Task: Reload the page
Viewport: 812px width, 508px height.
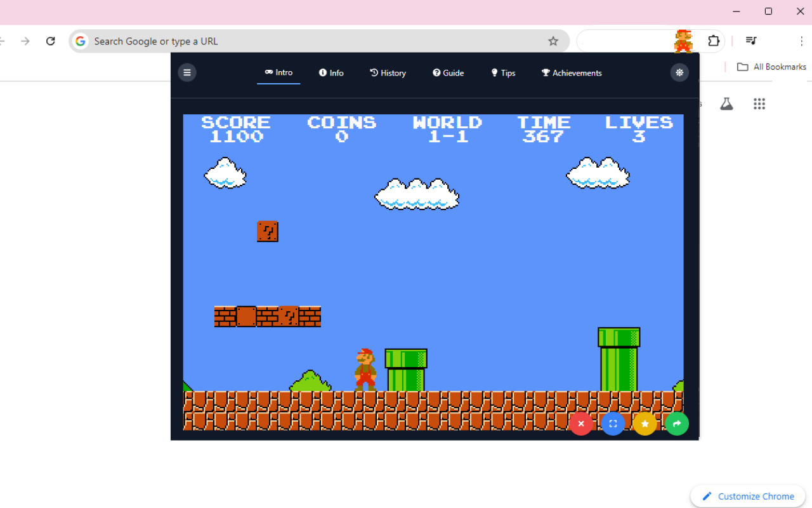Action: (51, 41)
